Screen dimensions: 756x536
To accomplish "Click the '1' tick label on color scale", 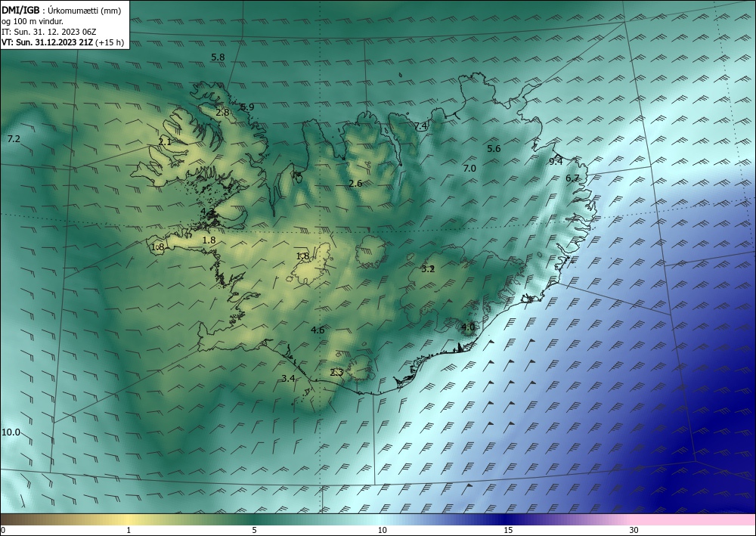I will point(129,531).
